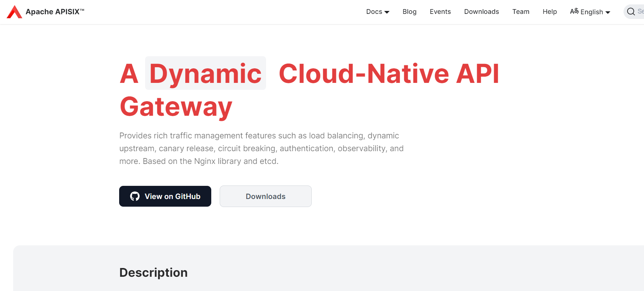Screen dimensions: 644x291
Task: Click the paragraph starting 'Provides rich traffic management'
Action: (x=261, y=148)
